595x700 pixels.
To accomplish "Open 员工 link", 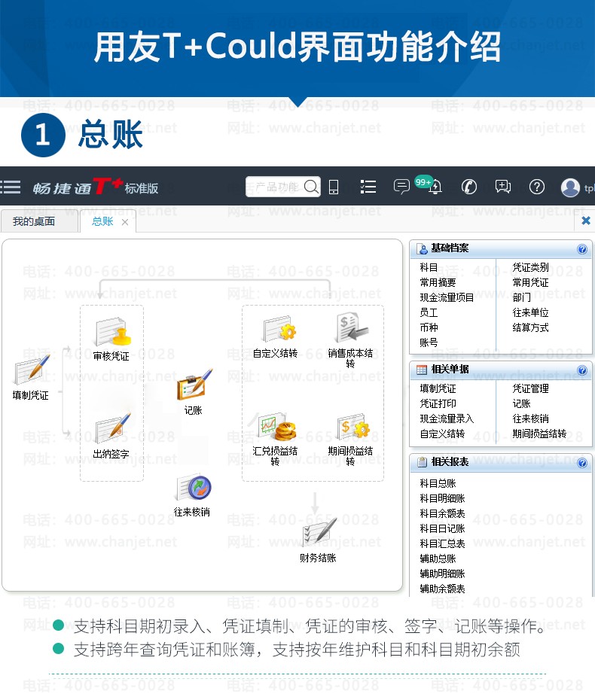I will 429,312.
